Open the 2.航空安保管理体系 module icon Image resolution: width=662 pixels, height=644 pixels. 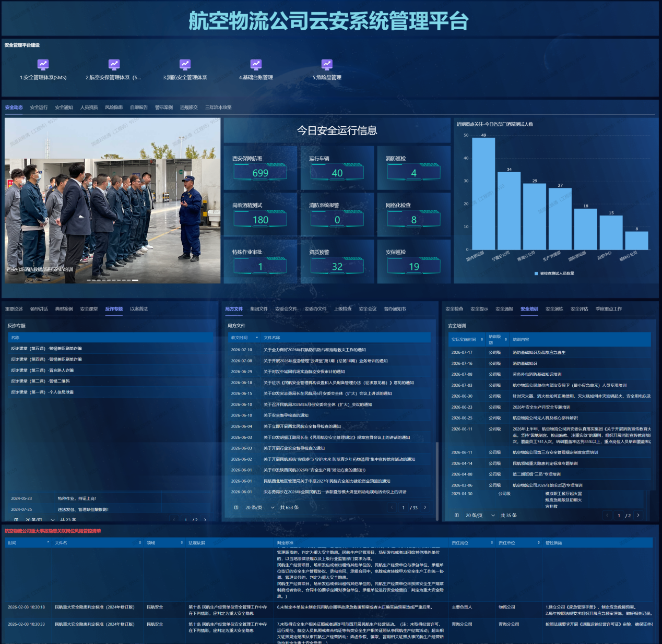(x=114, y=64)
